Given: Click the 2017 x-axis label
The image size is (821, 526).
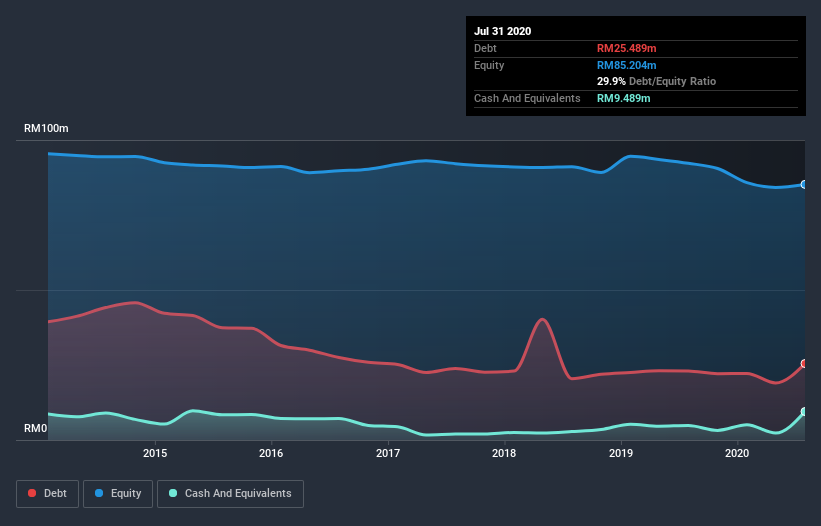Looking at the screenshot, I should 388,453.
